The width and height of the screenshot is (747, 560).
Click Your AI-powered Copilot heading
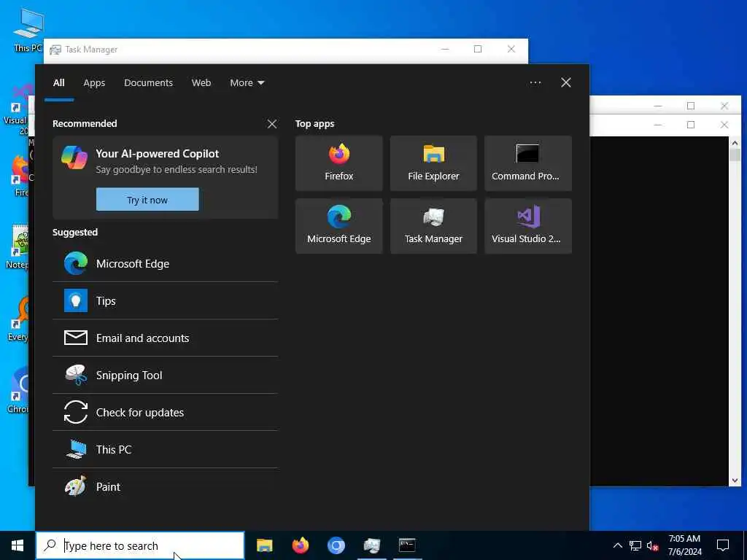pos(158,153)
